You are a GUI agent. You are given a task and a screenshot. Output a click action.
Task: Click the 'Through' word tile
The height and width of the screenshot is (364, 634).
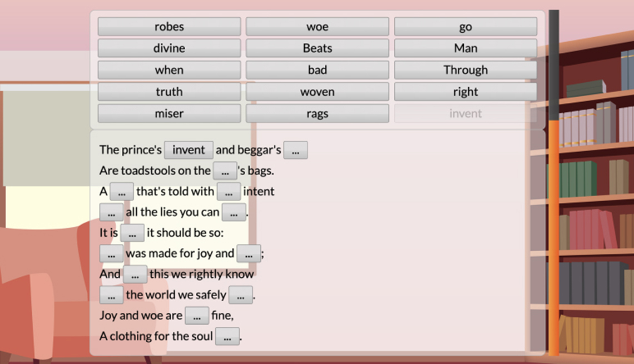pos(465,70)
